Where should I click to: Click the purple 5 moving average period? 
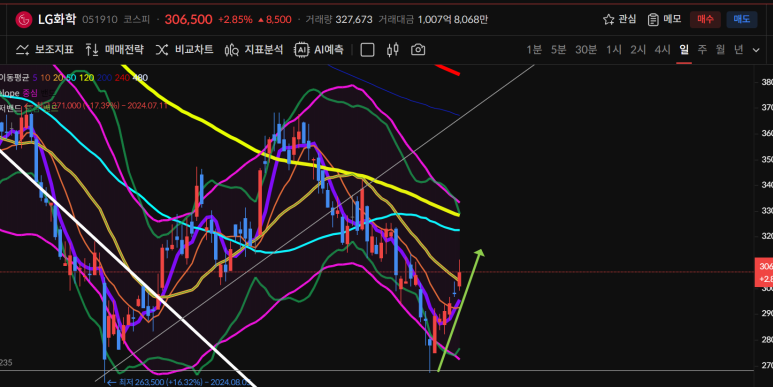pyautogui.click(x=35, y=77)
